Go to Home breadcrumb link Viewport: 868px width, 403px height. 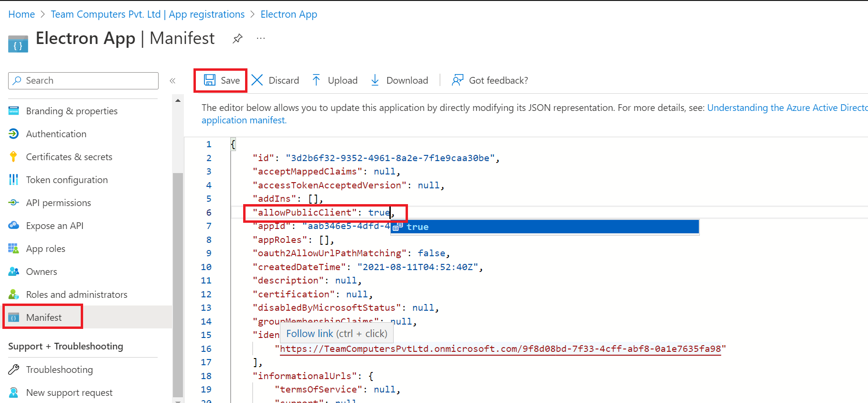21,14
